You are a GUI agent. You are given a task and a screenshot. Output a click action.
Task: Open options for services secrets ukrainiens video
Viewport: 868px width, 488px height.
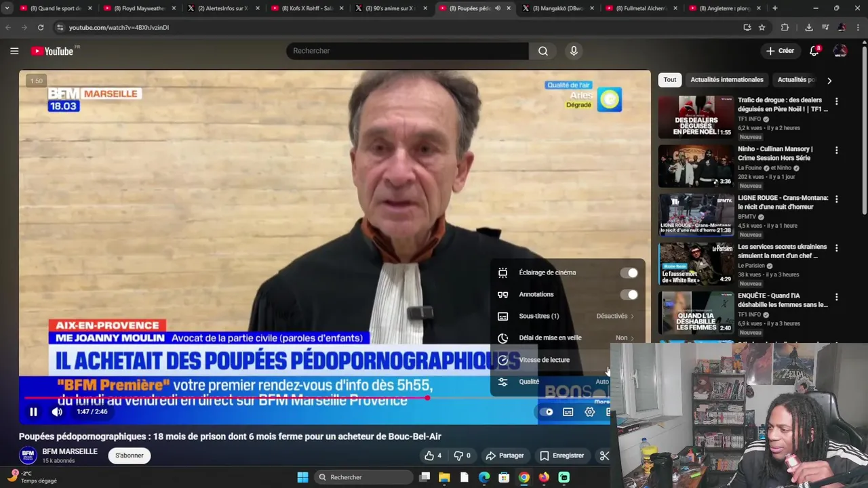(836, 248)
